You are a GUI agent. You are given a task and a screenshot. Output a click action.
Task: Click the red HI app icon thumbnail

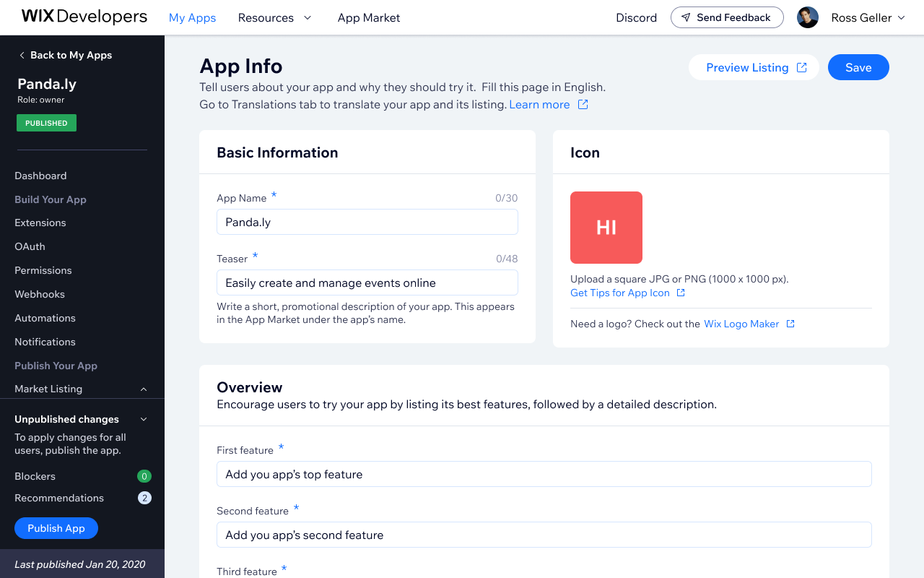click(606, 228)
